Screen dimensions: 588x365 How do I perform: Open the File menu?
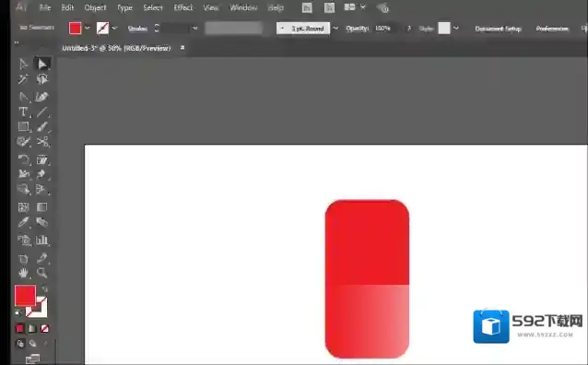[x=45, y=7]
